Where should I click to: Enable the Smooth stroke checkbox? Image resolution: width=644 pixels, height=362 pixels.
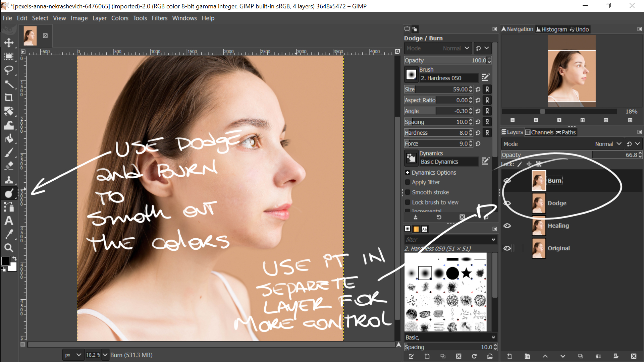click(x=408, y=192)
